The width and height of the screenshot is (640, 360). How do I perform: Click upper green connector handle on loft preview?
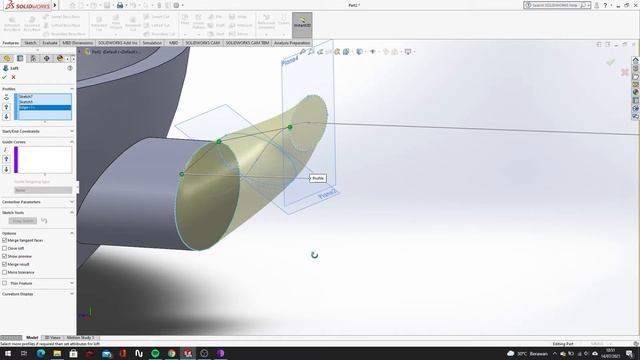click(x=290, y=127)
